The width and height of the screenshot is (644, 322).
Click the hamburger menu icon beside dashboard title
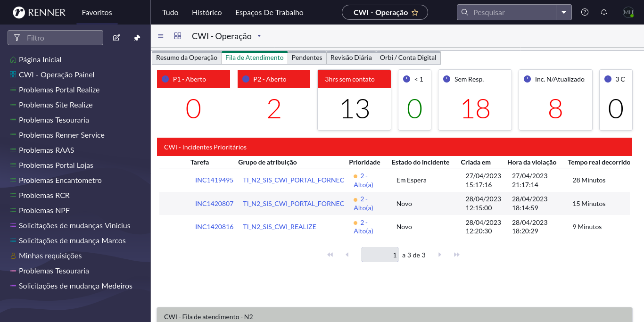pos(161,36)
